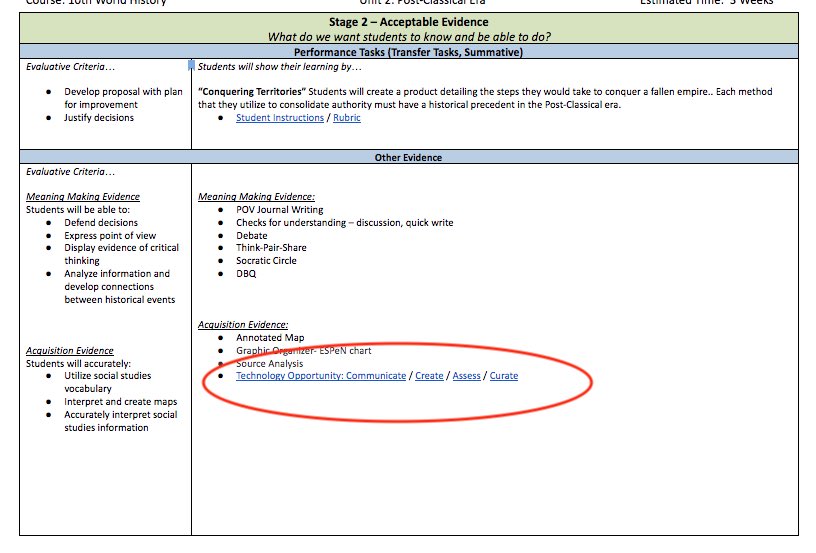Click the 'Socratic Circle' bullet item
This screenshot has width=816, height=553.
click(x=266, y=260)
